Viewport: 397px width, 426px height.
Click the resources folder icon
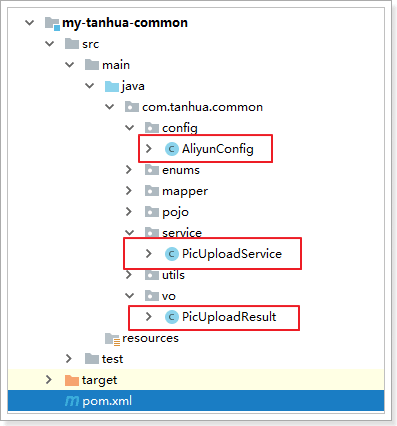[x=112, y=339]
